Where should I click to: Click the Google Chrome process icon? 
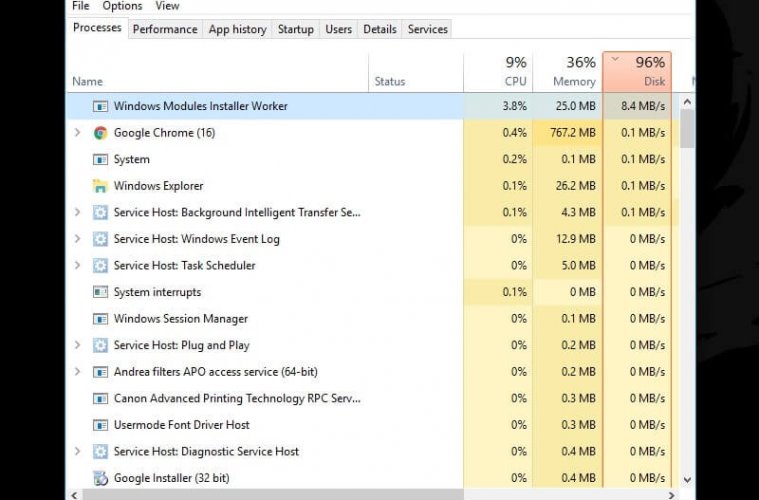[100, 133]
